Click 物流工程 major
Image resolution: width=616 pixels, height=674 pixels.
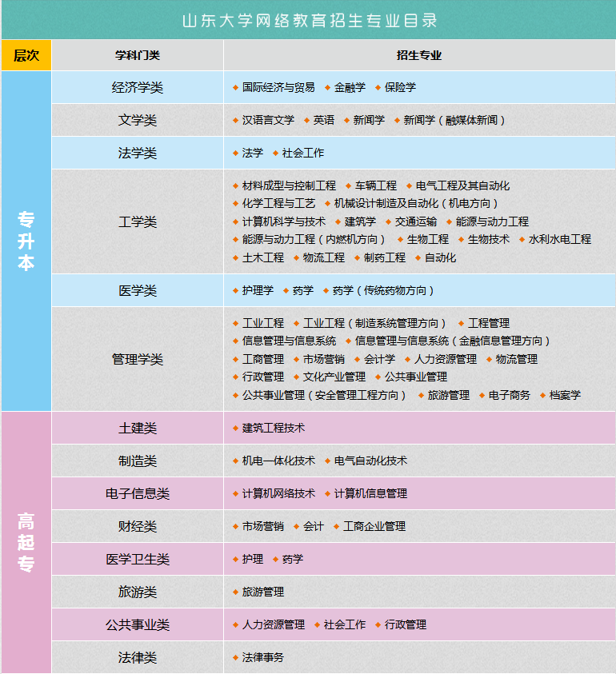[323, 258]
